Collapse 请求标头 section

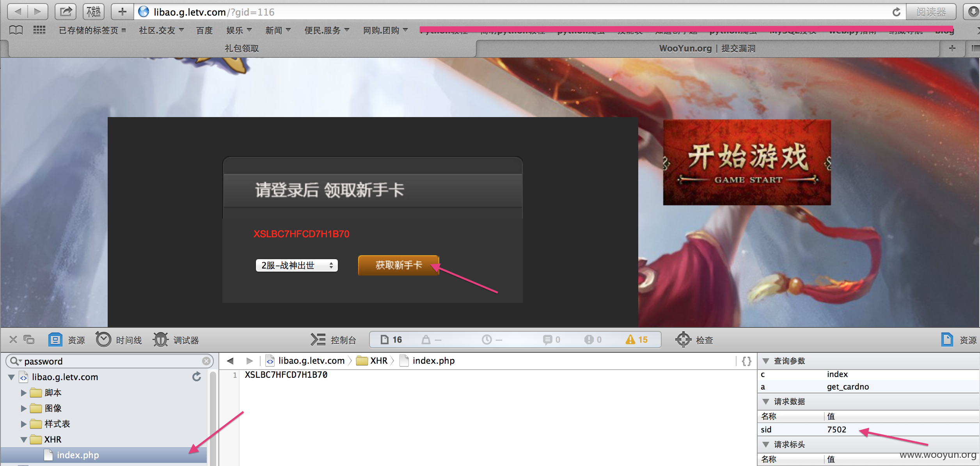pos(766,445)
